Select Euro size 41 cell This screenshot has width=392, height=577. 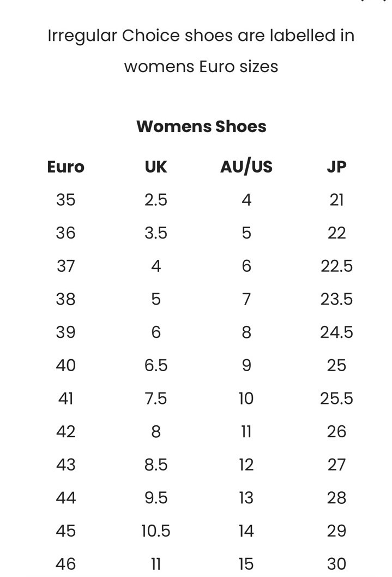tap(66, 398)
